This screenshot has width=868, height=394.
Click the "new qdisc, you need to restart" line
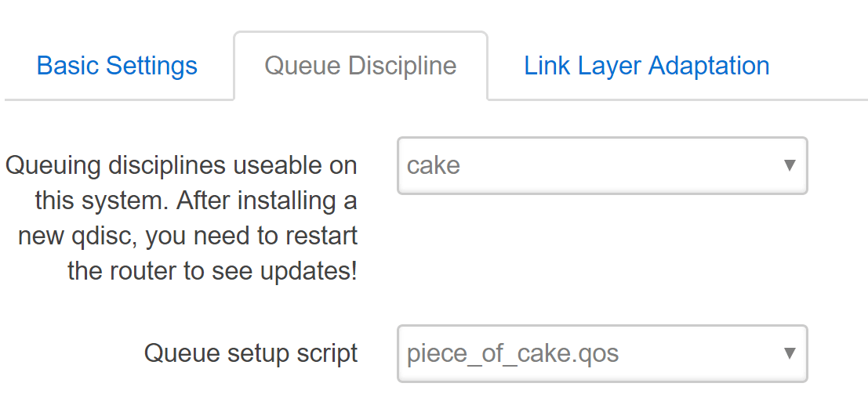pos(190,237)
